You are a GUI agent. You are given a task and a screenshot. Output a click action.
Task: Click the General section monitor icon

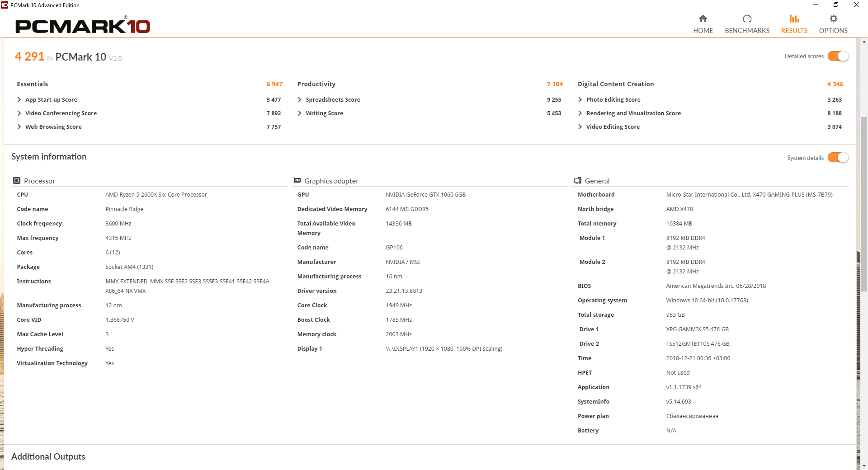[x=578, y=181]
